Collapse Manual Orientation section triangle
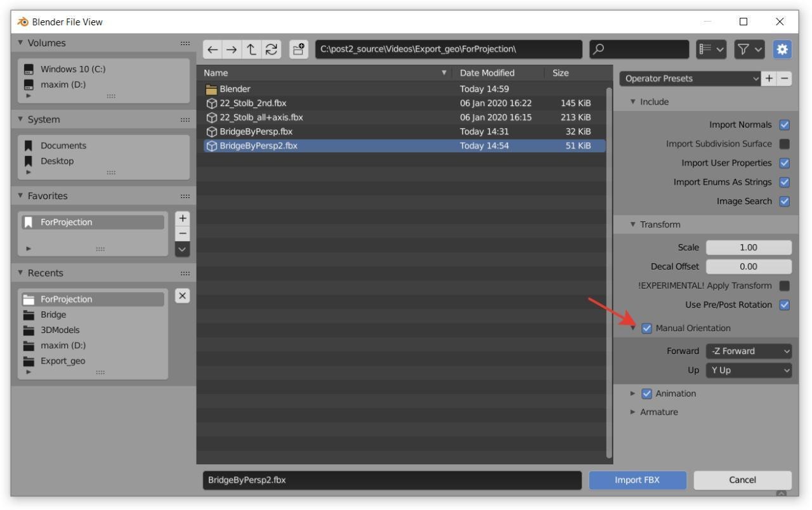 click(633, 328)
